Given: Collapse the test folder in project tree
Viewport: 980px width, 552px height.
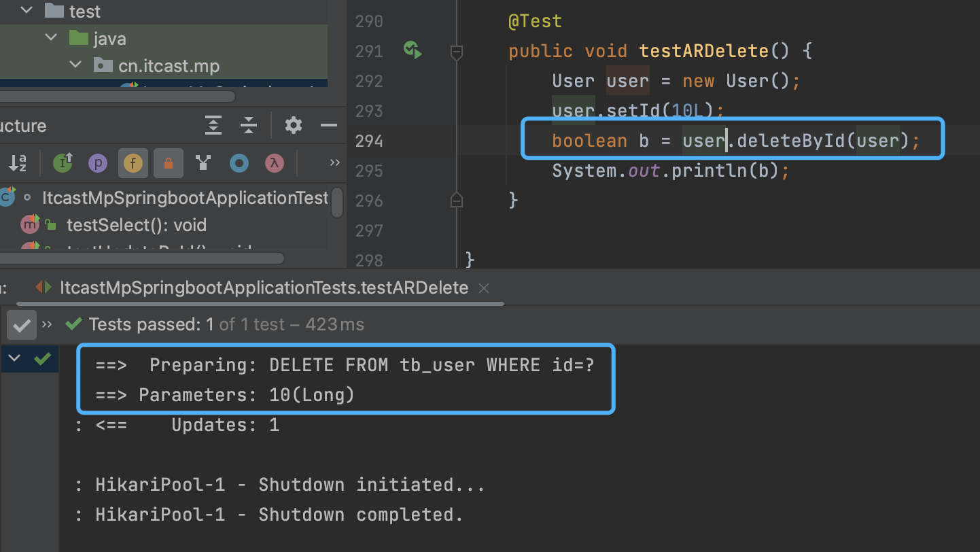Looking at the screenshot, I should pos(27,11).
